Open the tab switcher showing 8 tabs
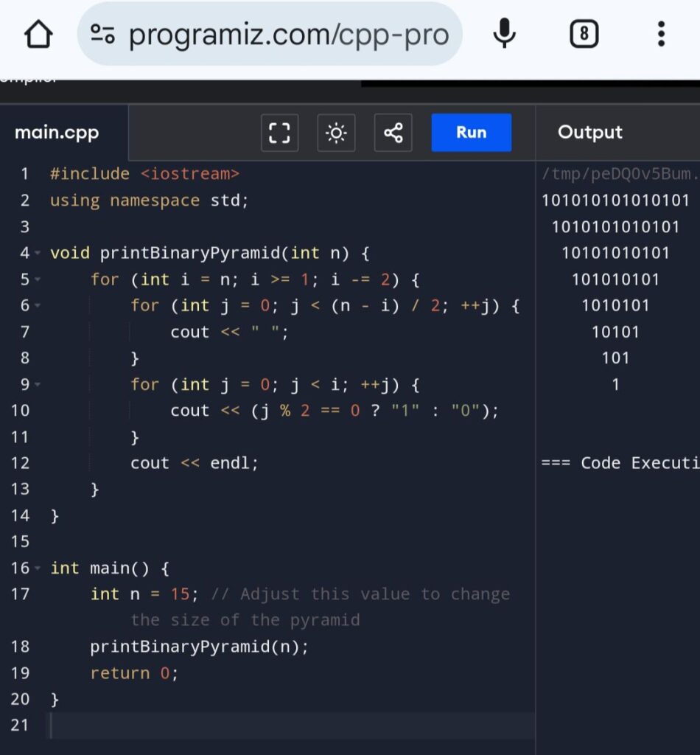The height and width of the screenshot is (755, 700). click(x=584, y=34)
